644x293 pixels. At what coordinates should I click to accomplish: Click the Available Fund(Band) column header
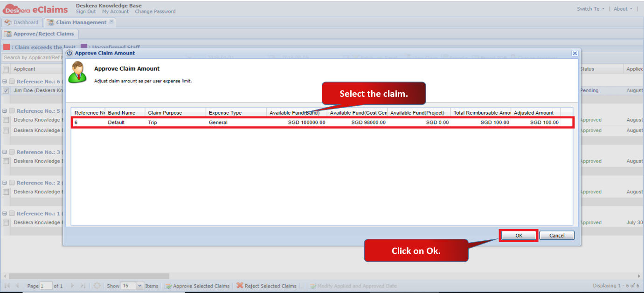297,113
